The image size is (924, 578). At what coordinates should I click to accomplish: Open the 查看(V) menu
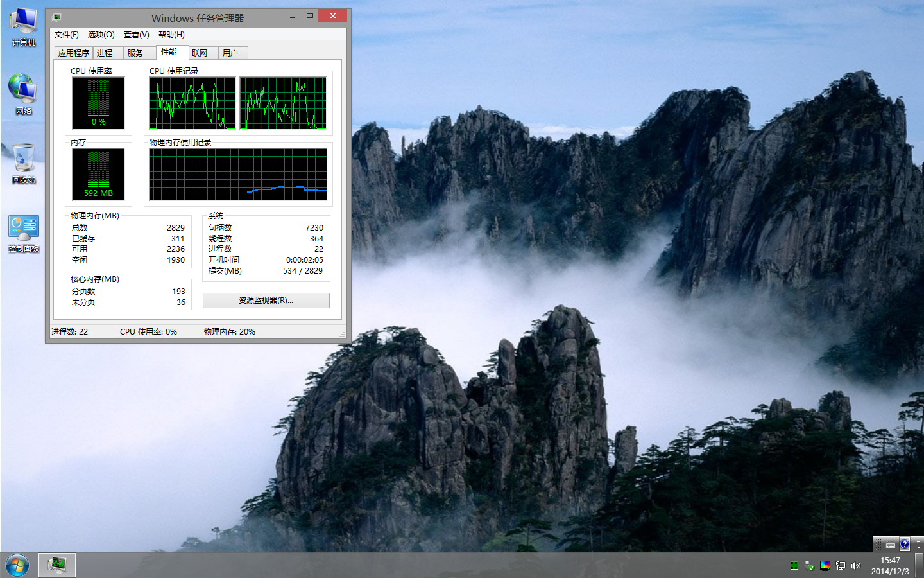[137, 35]
